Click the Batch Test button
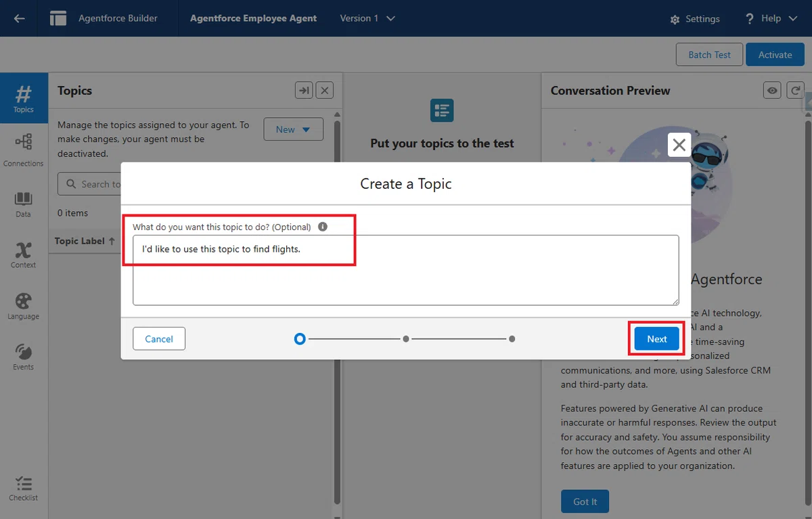Viewport: 812px width, 519px height. point(709,55)
